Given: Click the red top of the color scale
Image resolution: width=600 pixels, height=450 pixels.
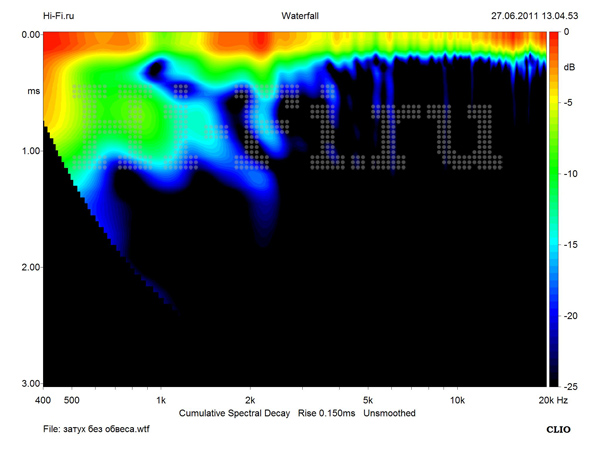Looking at the screenshot, I should pyautogui.click(x=553, y=38).
